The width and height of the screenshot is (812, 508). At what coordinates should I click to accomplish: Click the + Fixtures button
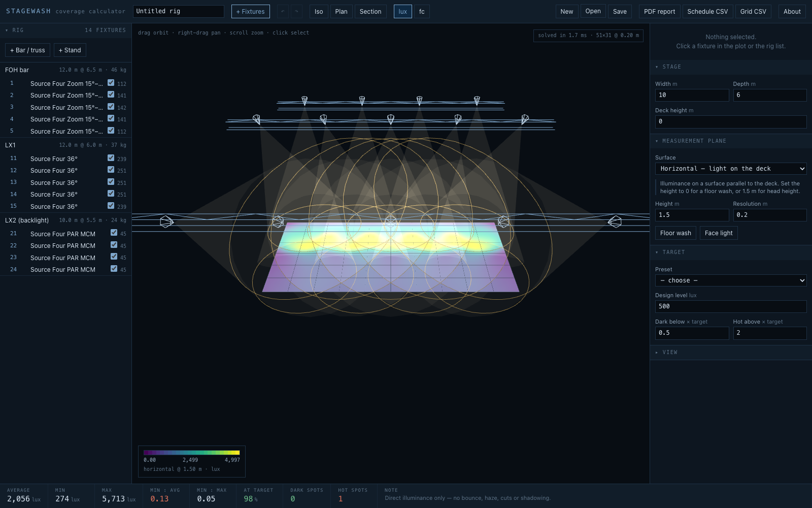[x=250, y=11]
